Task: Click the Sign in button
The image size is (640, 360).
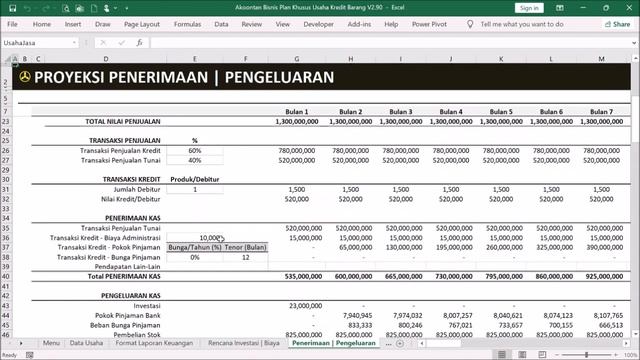Action: (x=529, y=8)
